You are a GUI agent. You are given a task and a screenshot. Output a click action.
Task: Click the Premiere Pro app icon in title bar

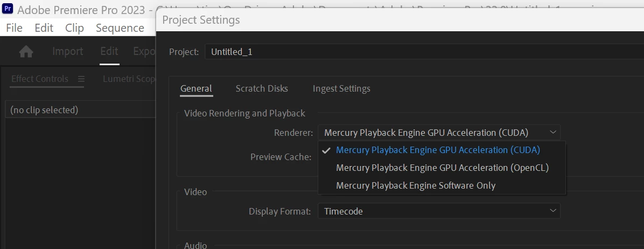tap(8, 9)
